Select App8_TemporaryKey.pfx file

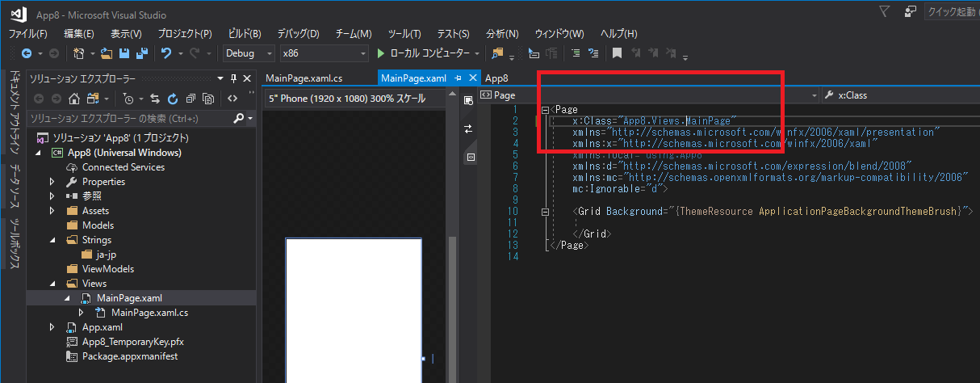point(133,342)
